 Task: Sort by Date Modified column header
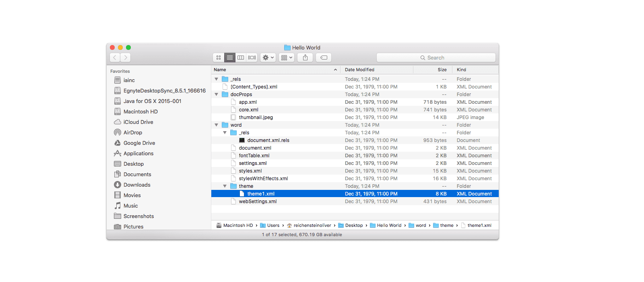359,70
